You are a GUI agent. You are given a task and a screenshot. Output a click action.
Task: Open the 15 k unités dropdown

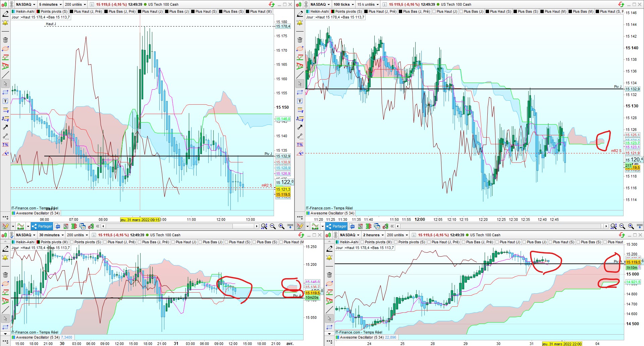coord(368,4)
